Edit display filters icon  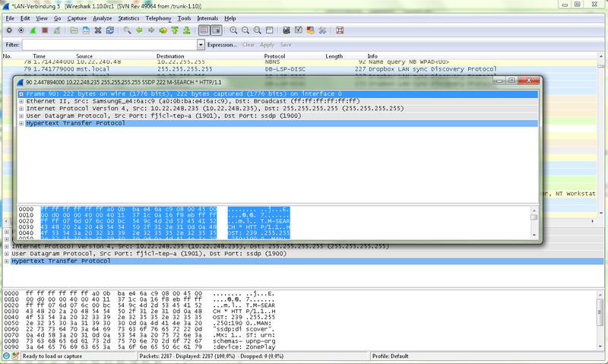(x=298, y=30)
